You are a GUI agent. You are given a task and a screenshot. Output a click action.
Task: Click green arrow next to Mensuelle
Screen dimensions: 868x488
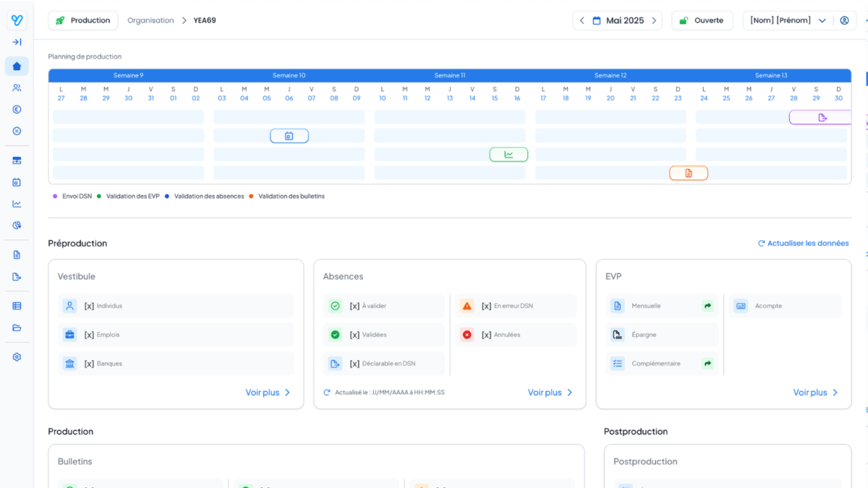click(x=707, y=306)
